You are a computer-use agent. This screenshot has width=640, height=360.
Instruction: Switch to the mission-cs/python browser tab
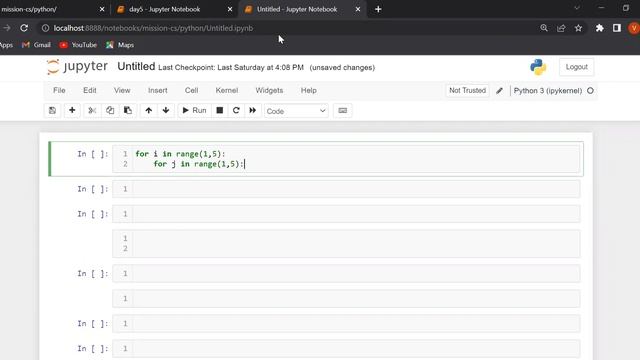pyautogui.click(x=29, y=9)
